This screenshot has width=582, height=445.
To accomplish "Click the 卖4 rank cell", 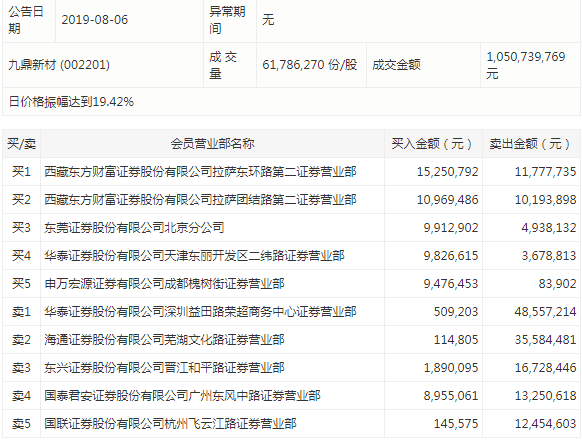I will click(x=22, y=396).
